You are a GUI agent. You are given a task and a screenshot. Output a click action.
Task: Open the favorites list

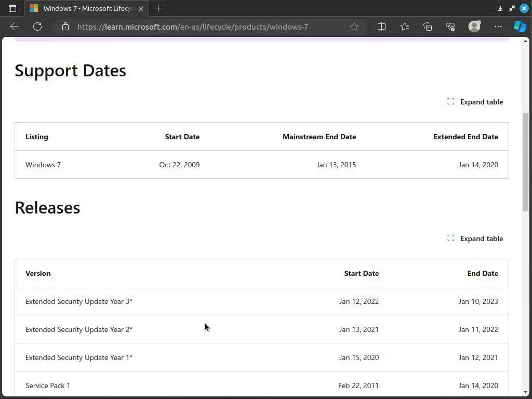pyautogui.click(x=405, y=26)
